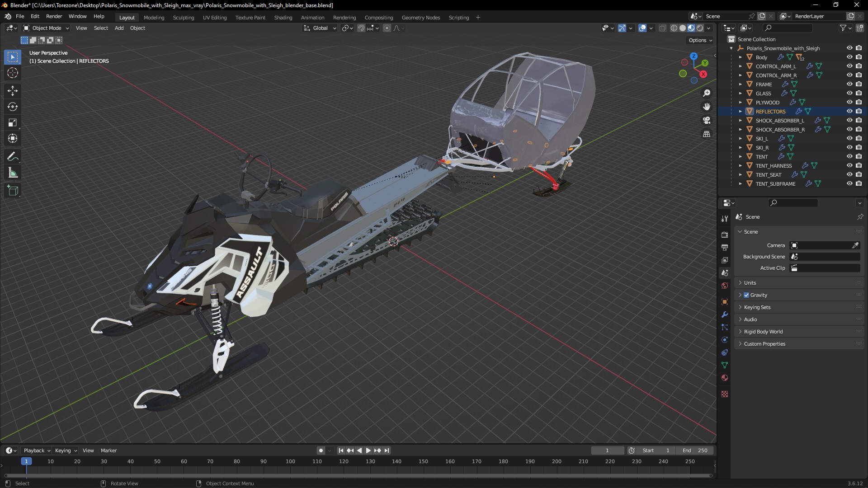Open the Add menu in viewport header
Screen dimensions: 868x488
[x=119, y=28]
